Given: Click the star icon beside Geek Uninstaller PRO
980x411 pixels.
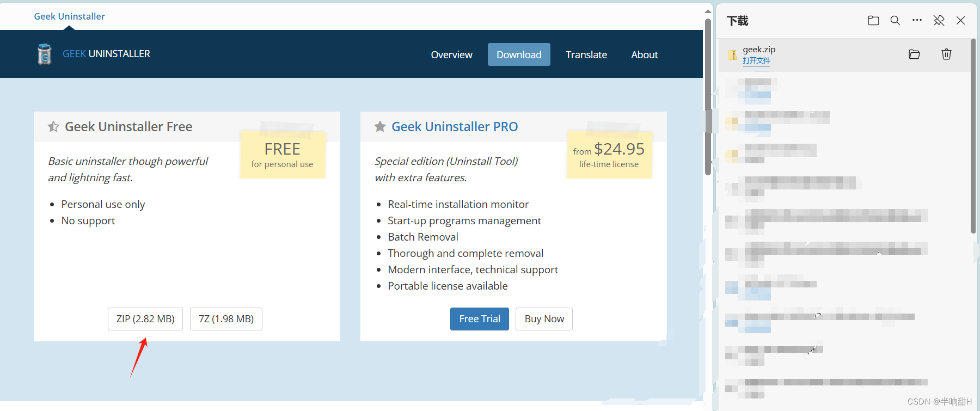Looking at the screenshot, I should [380, 127].
